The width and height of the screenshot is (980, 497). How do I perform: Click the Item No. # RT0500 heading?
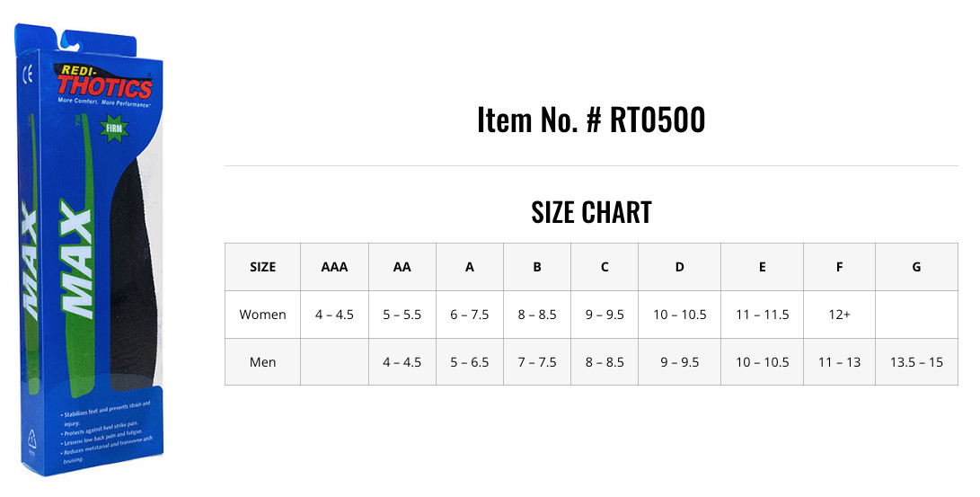coord(590,120)
